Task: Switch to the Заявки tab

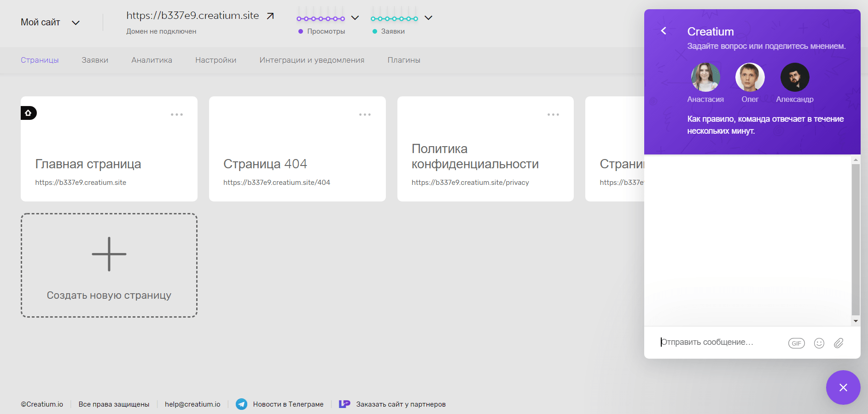Action: click(95, 60)
